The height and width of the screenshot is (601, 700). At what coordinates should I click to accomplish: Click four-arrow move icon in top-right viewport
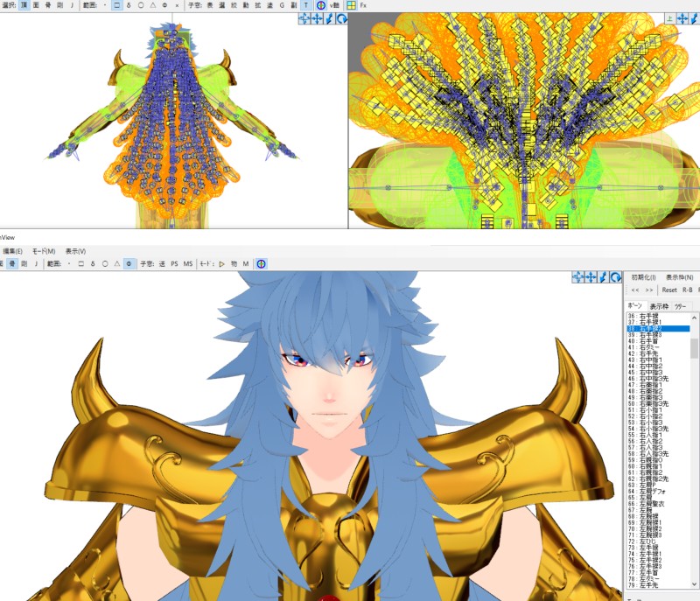tap(682, 18)
